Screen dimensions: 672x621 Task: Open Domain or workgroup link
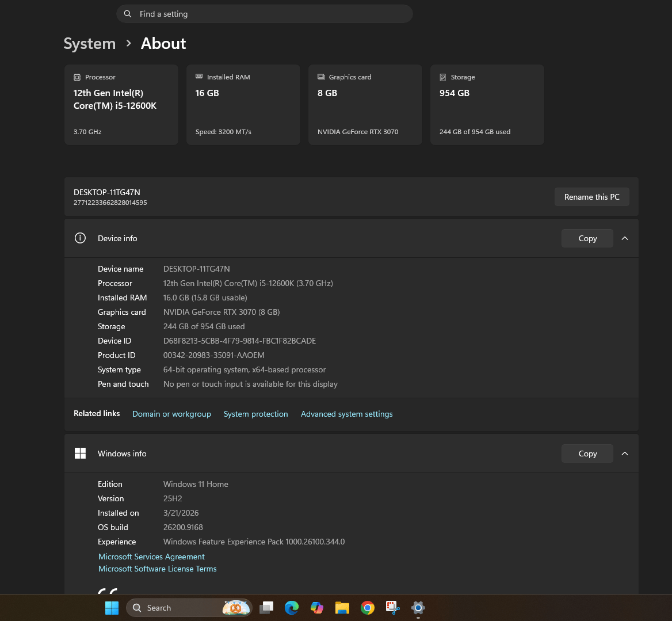click(x=171, y=414)
